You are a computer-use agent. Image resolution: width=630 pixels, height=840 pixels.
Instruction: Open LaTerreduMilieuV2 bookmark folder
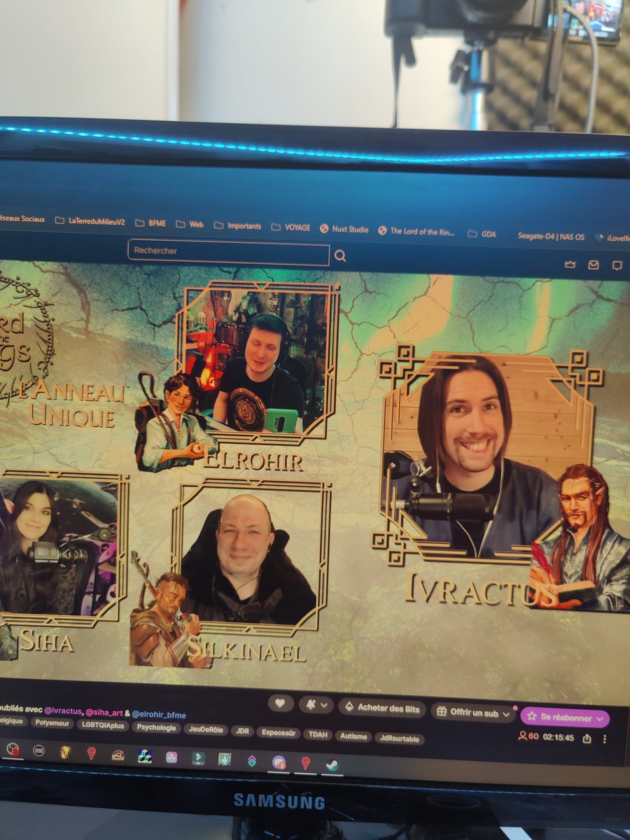pos(90,220)
